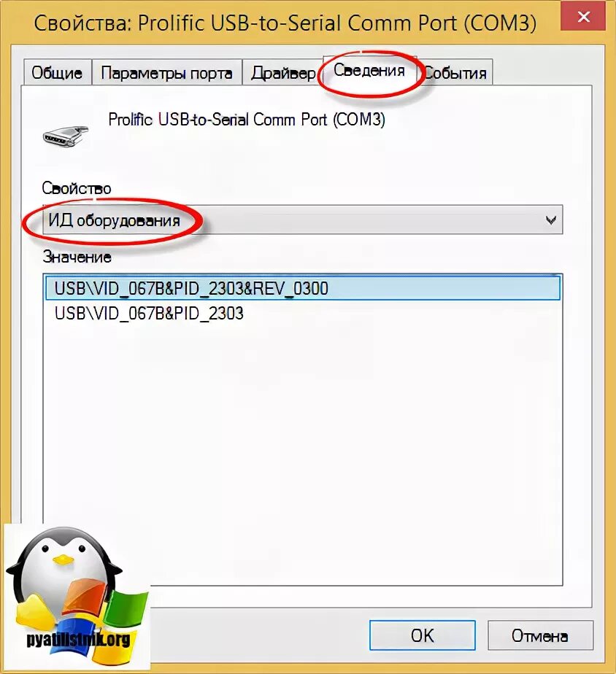Click the OK button

click(x=422, y=635)
